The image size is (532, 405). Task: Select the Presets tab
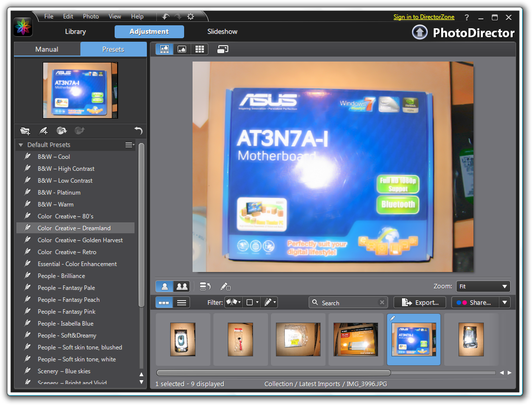113,49
